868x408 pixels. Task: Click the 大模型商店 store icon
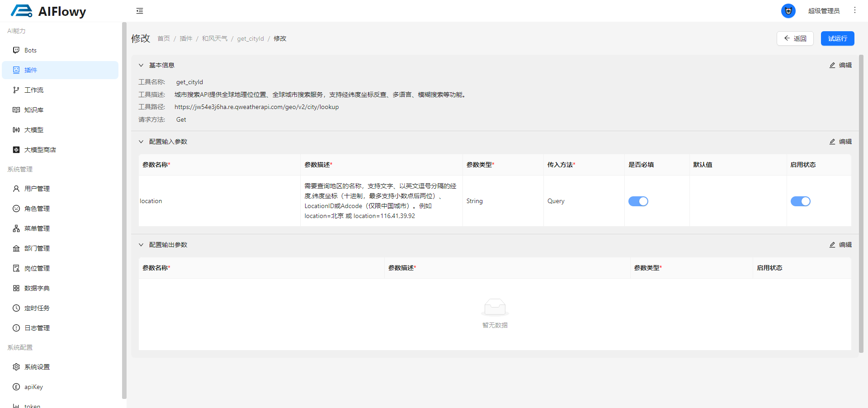(x=16, y=150)
